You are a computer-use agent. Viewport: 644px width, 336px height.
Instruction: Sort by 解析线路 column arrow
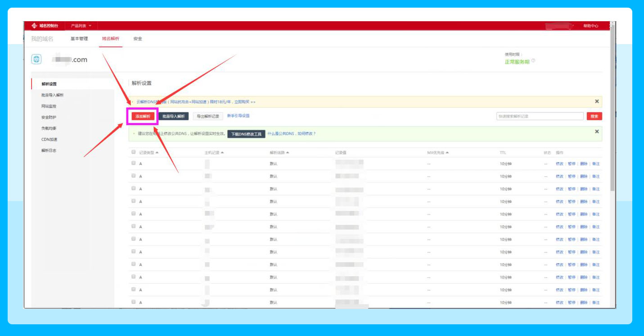(288, 153)
